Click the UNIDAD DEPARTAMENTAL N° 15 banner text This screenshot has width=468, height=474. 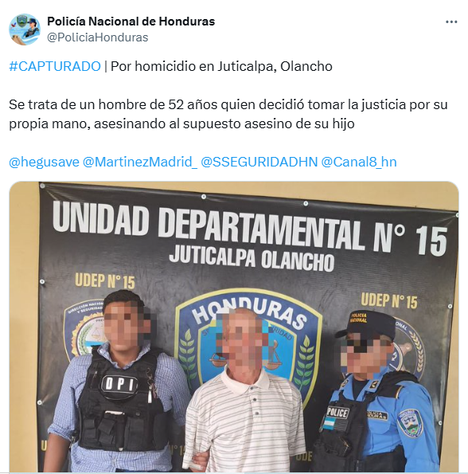249,229
